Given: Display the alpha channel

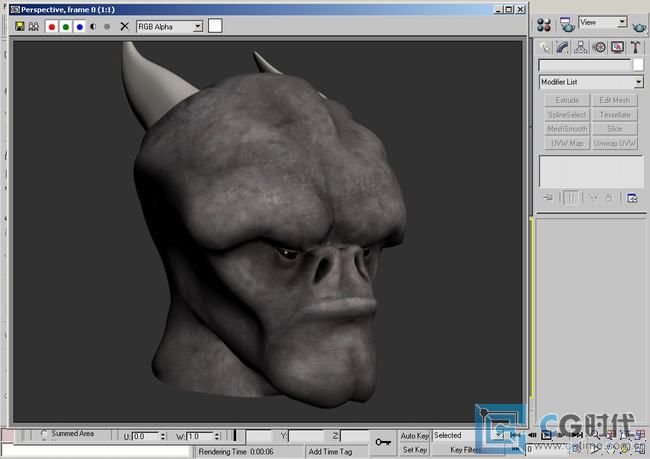Looking at the screenshot, I should point(93,27).
